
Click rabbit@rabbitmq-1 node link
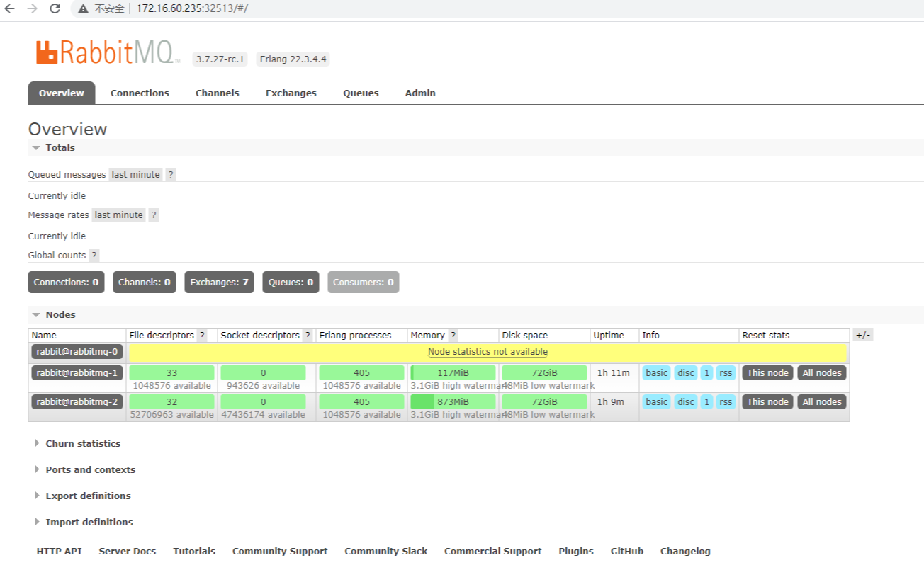coord(77,373)
